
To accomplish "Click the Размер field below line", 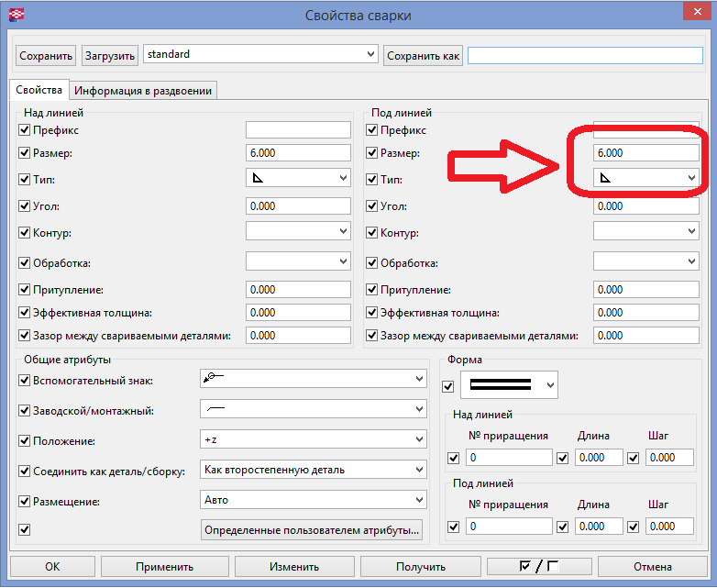I will point(645,153).
